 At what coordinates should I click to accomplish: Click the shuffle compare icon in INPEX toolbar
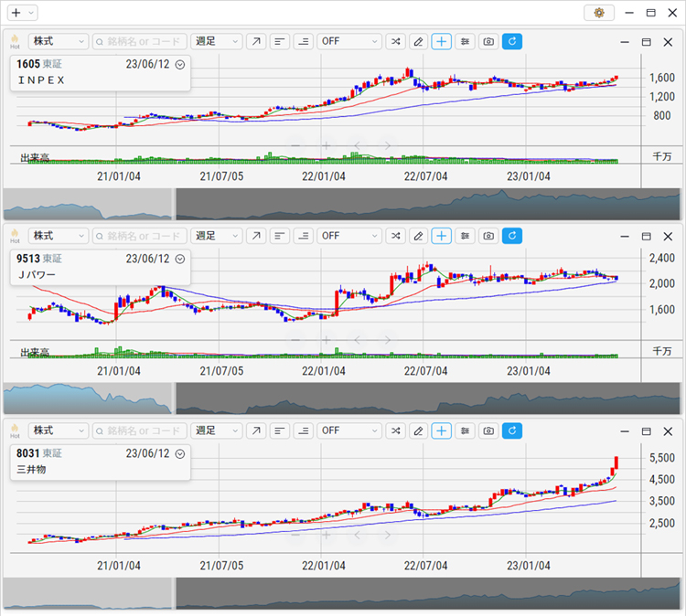coord(394,42)
